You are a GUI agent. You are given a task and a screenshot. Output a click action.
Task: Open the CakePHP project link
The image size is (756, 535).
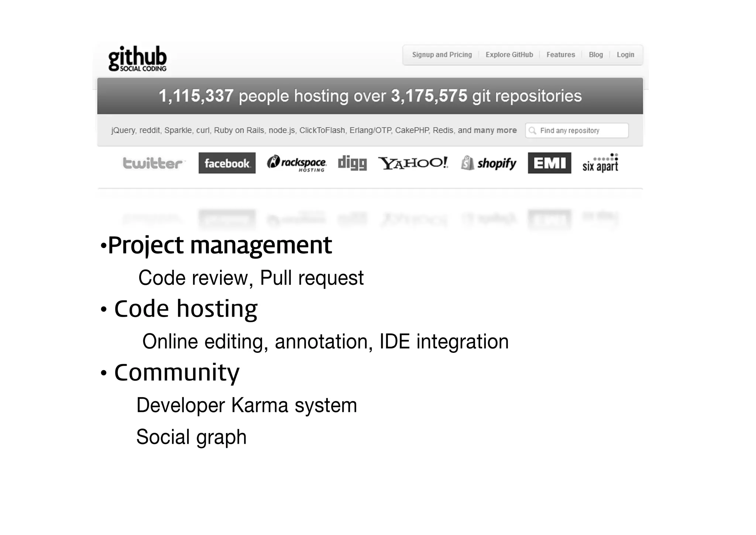(x=412, y=130)
